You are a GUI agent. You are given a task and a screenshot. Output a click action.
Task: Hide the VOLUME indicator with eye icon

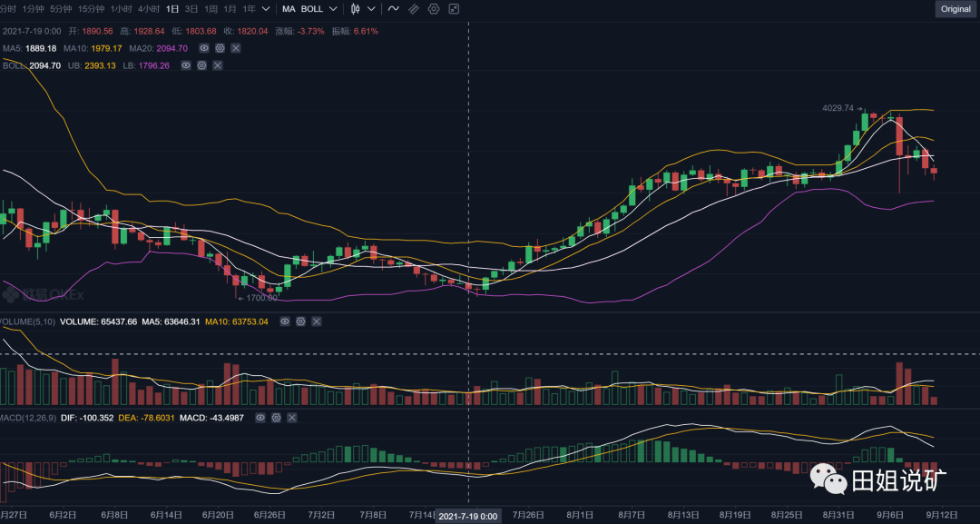click(284, 321)
